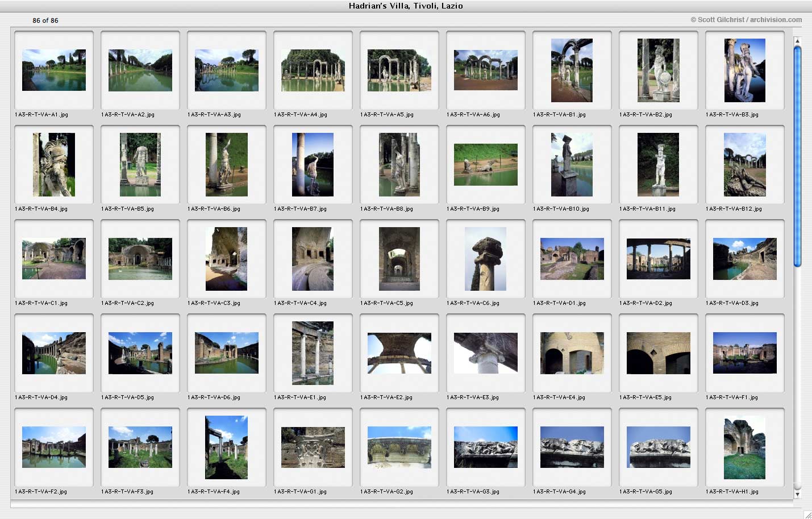Screen dimensions: 812x519
Task: Open thumbnail 1A3-R-T-VA-B7.jpg
Action: click(313, 165)
